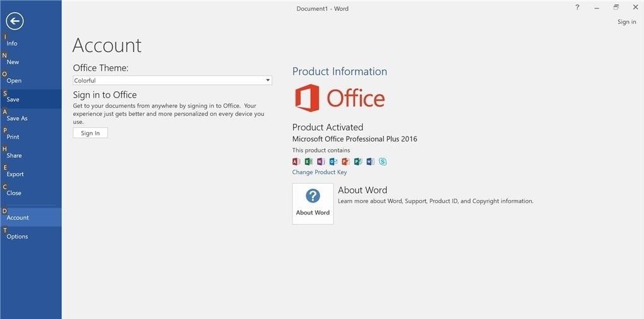Screen dimensions: 644x319
Task: Click the Microsoft Office Professional Plus 2016 text
Action: tap(355, 139)
